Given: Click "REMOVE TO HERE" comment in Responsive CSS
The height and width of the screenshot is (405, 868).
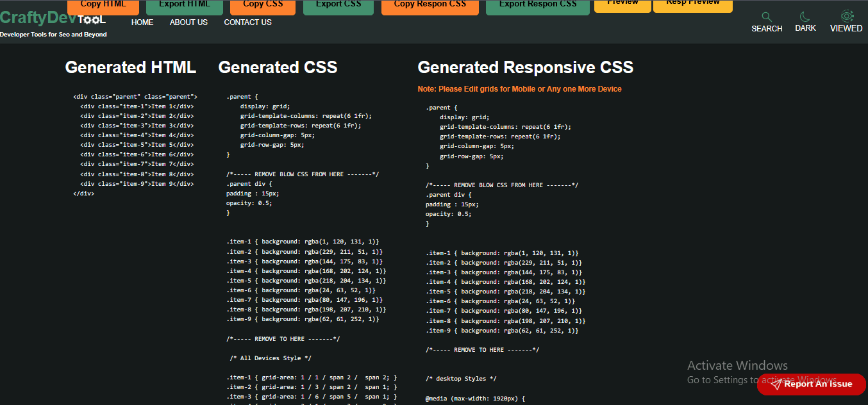Looking at the screenshot, I should [483, 350].
